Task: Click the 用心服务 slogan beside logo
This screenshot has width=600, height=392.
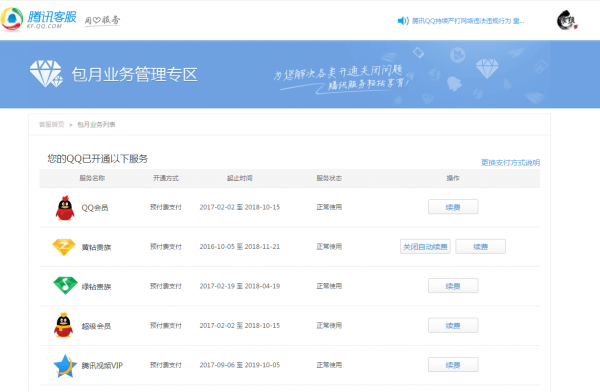Action: coord(102,20)
